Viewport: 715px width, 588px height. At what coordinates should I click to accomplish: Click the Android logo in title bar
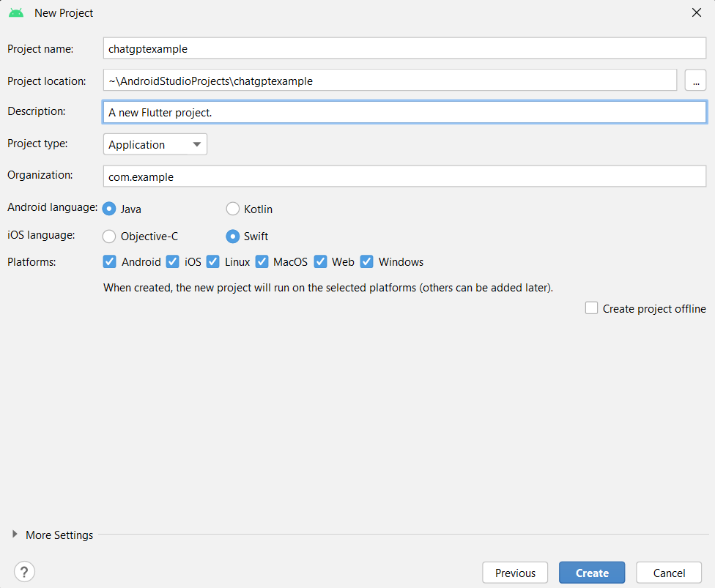pos(16,13)
